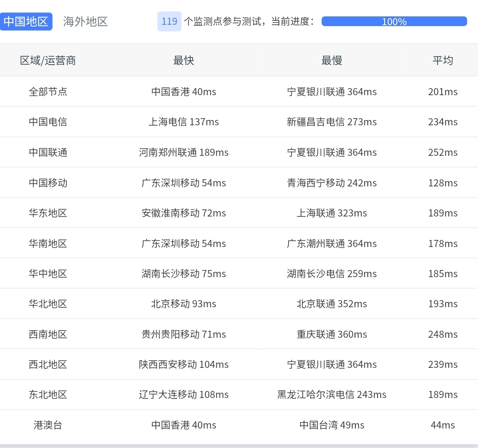Click the 区域/运营商 column header
Viewport: 478px width, 448px height.
[x=48, y=60]
